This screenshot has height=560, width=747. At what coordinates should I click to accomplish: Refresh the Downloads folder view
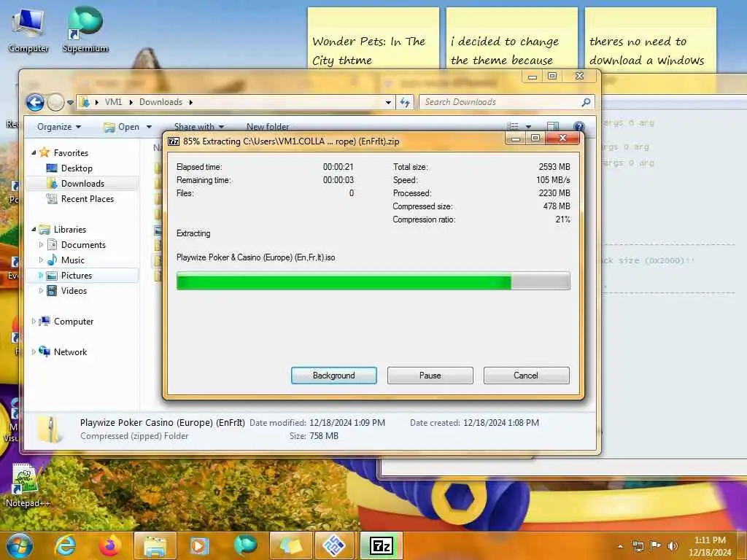point(405,102)
